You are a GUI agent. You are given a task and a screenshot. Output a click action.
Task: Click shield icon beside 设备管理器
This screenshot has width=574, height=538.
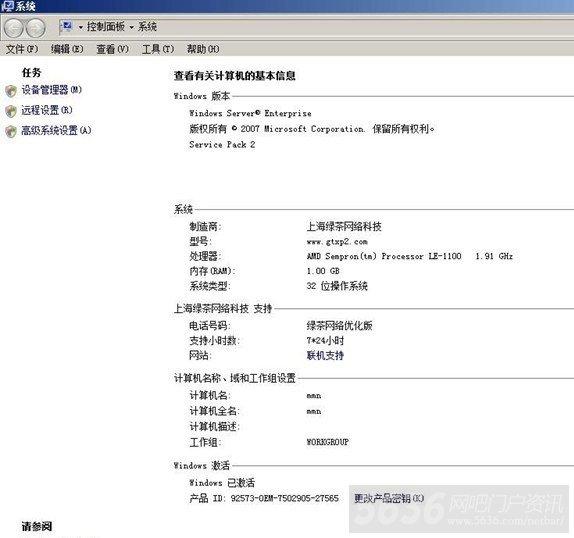[x=11, y=91]
